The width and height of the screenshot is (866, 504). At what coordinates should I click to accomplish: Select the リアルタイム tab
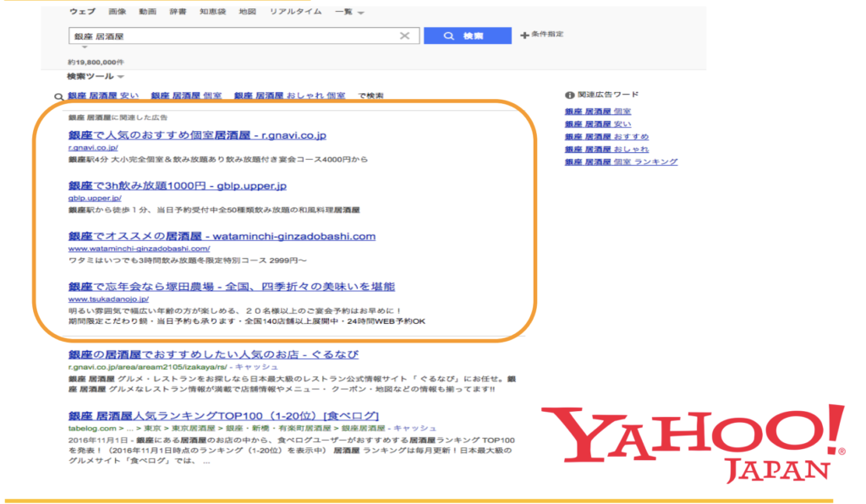[x=295, y=13]
